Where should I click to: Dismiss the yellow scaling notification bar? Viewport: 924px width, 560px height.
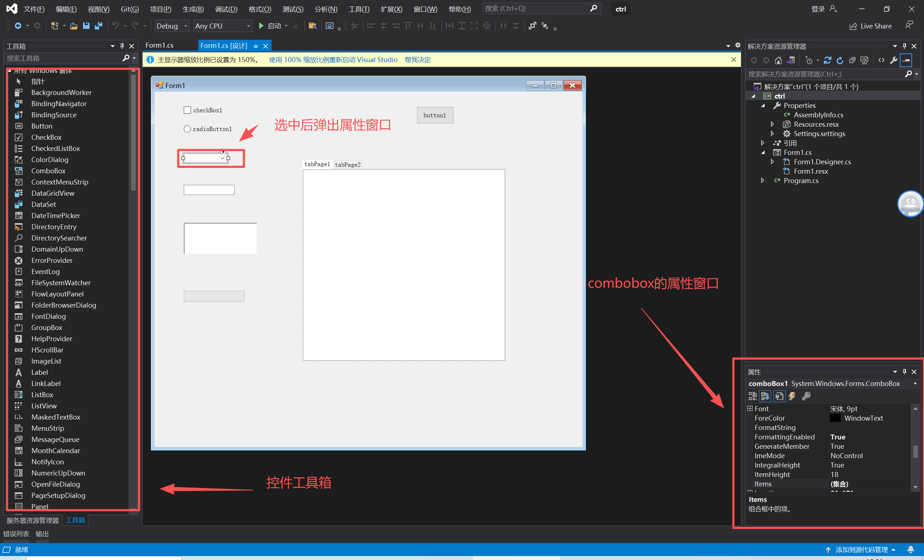tap(734, 60)
